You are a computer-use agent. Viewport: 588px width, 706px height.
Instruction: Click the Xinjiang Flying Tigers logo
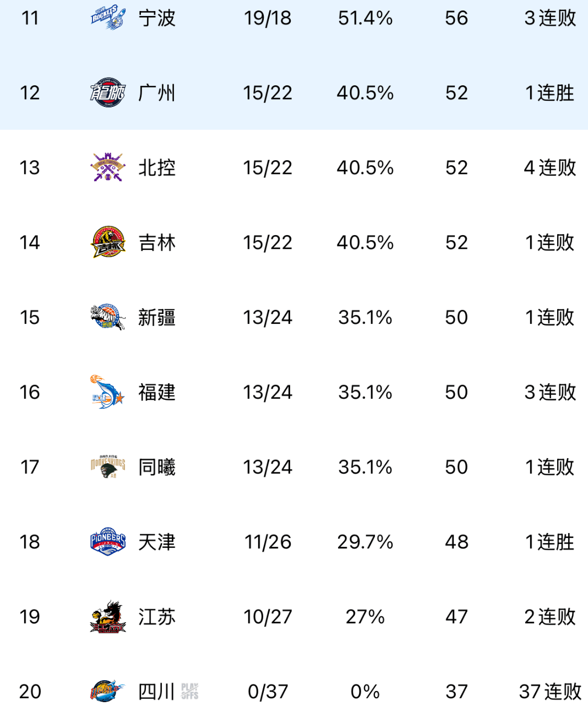click(x=107, y=317)
